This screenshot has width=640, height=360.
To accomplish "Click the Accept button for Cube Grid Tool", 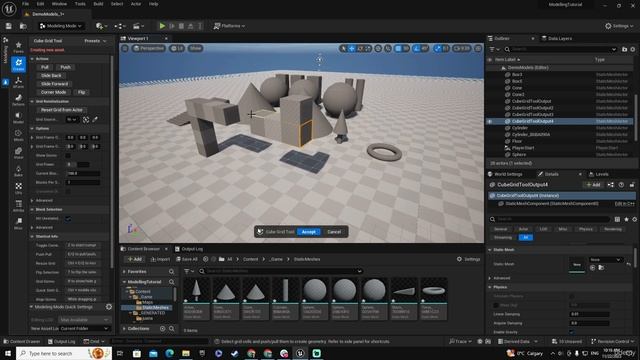I will (309, 232).
